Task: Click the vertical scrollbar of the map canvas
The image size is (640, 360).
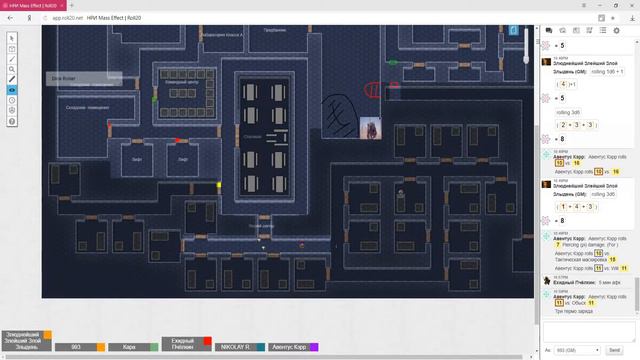Action: click(537, 224)
